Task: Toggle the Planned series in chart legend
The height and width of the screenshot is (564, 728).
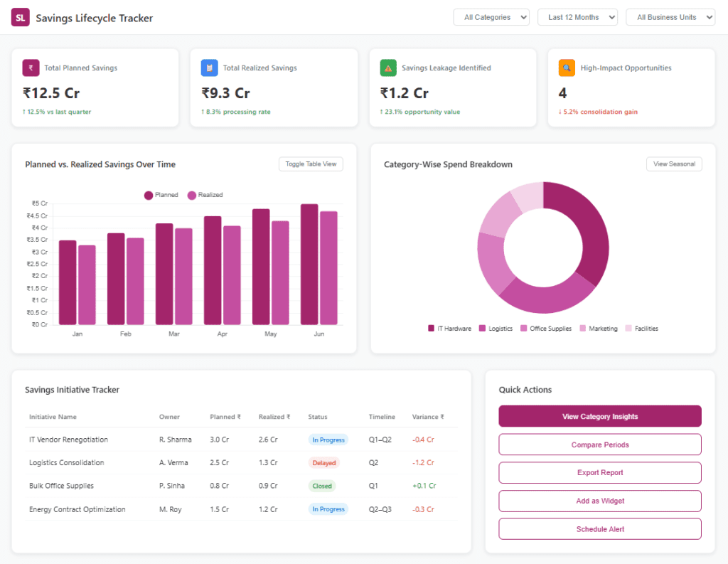Action: tap(161, 195)
